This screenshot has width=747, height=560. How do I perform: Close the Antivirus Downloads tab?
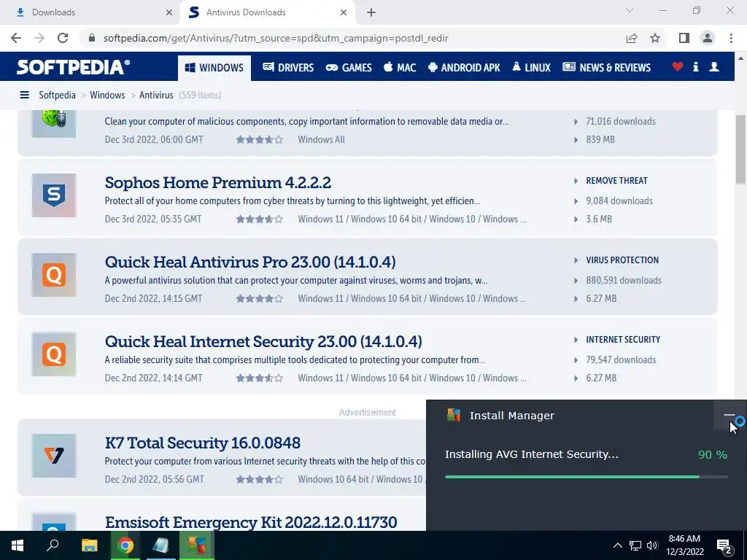[344, 12]
